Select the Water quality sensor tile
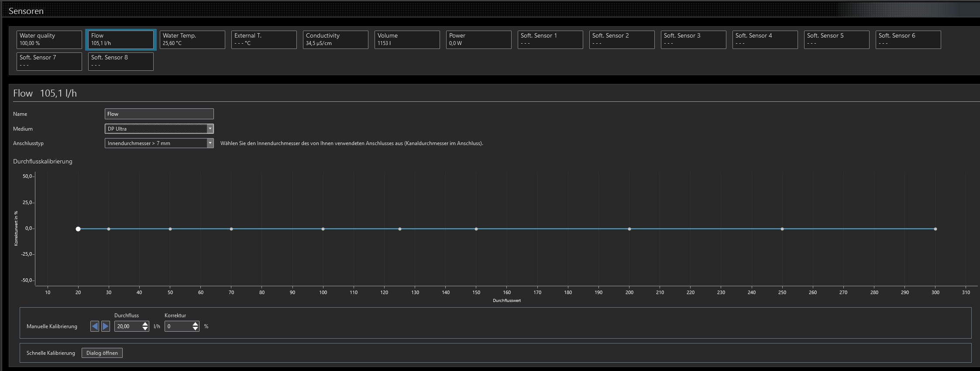This screenshot has width=980, height=371. 49,39
